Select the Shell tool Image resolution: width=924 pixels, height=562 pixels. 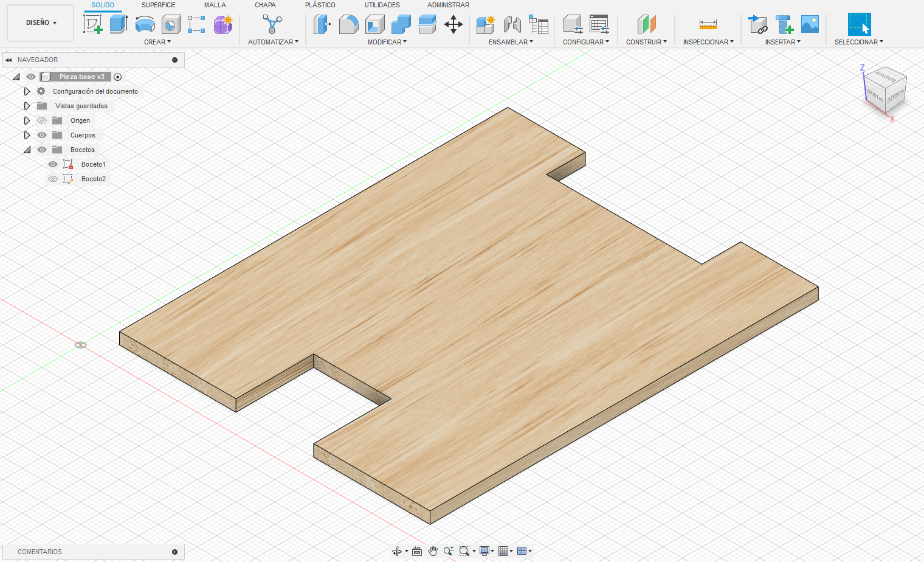point(374,24)
